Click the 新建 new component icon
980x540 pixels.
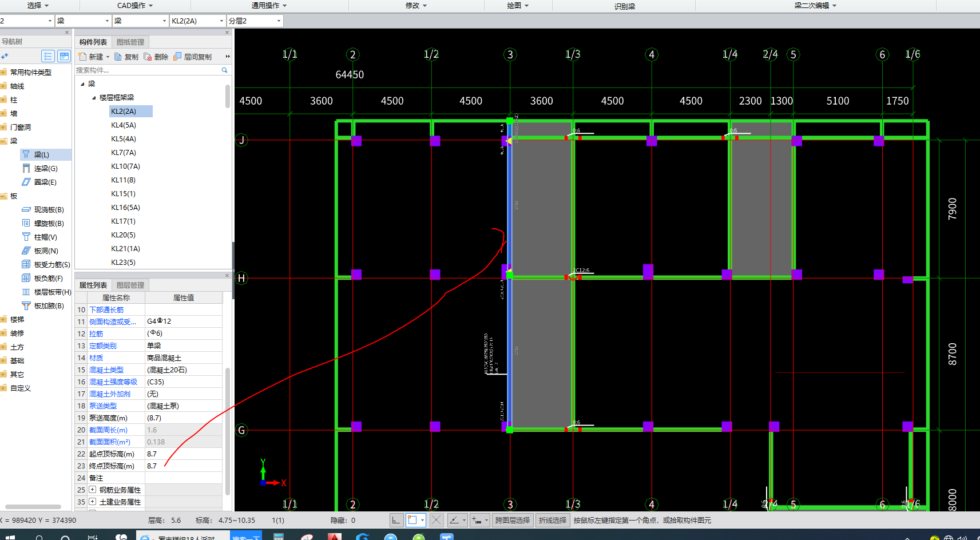[x=83, y=57]
